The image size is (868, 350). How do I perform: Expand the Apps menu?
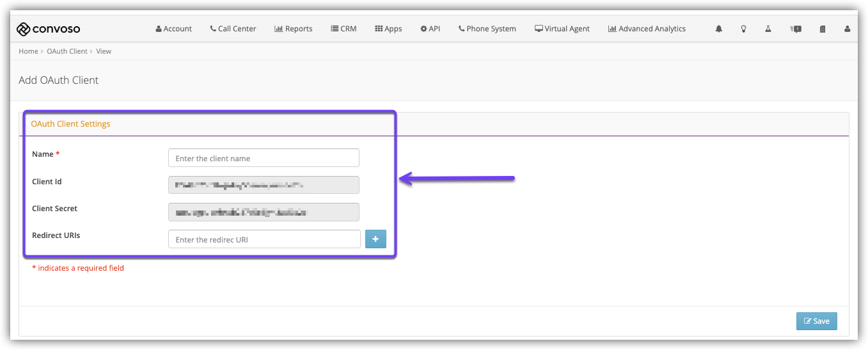click(388, 29)
